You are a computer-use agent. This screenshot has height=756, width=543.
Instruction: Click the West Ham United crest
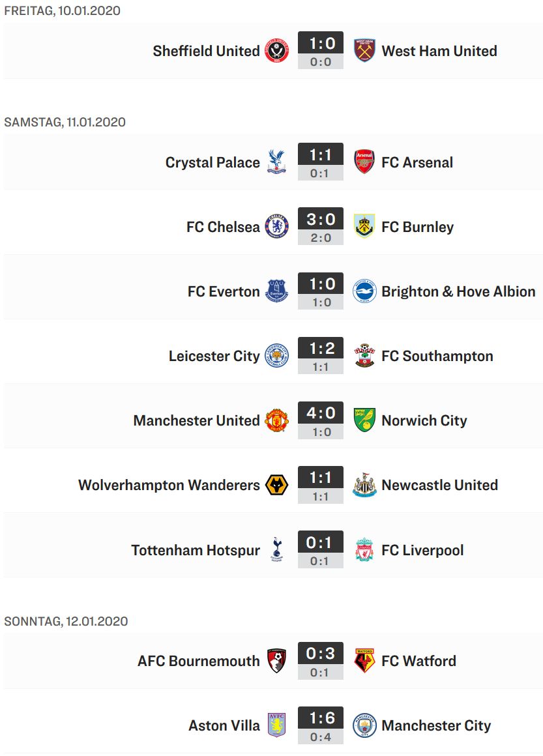point(364,50)
